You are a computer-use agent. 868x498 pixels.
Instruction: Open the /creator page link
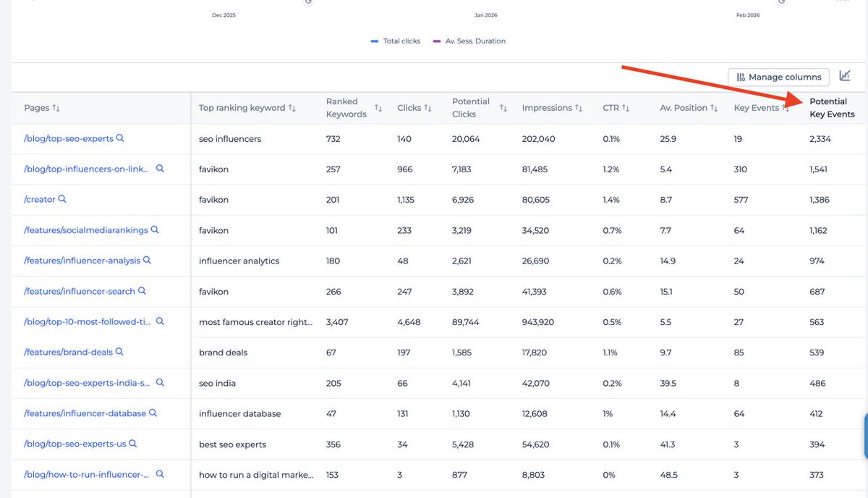[40, 199]
